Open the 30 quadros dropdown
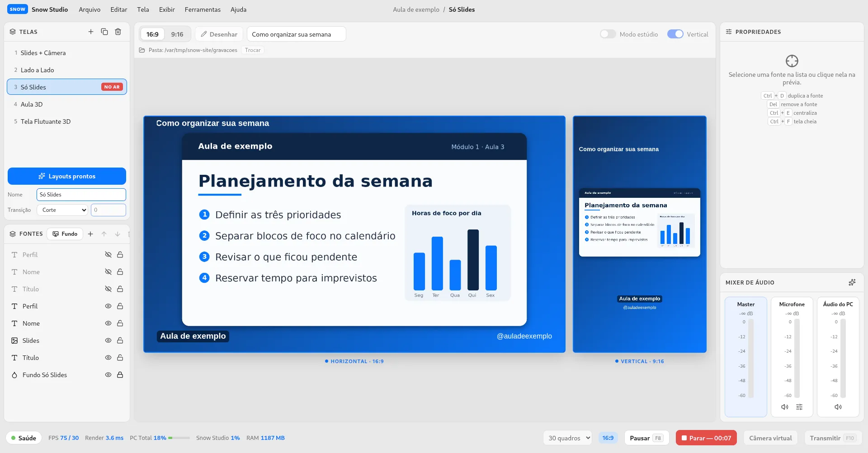 [567, 438]
